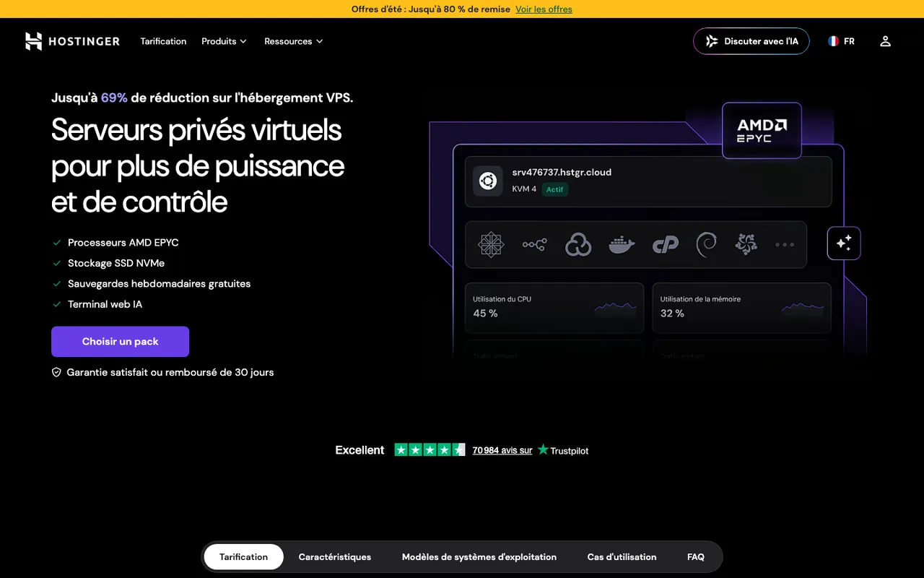The width and height of the screenshot is (924, 578).
Task: Click the Trustpilot star rating graphic
Action: pyautogui.click(x=430, y=450)
